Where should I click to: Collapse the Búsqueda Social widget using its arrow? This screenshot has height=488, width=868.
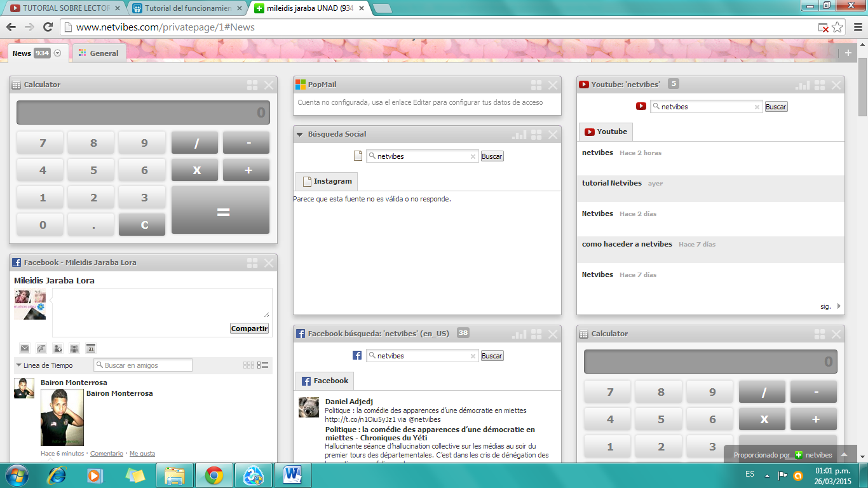299,135
